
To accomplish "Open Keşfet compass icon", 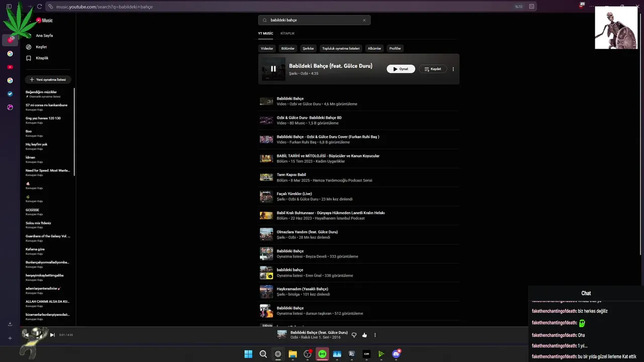I will (29, 47).
